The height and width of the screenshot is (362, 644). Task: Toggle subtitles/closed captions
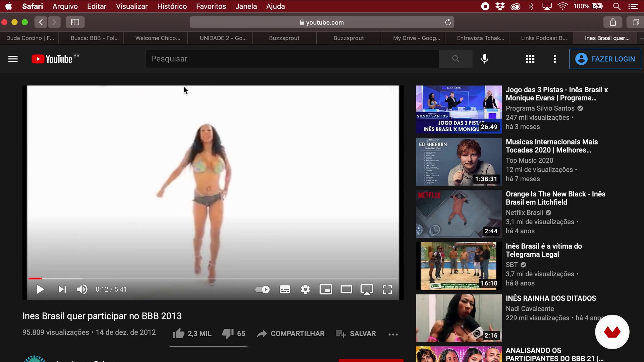285,289
